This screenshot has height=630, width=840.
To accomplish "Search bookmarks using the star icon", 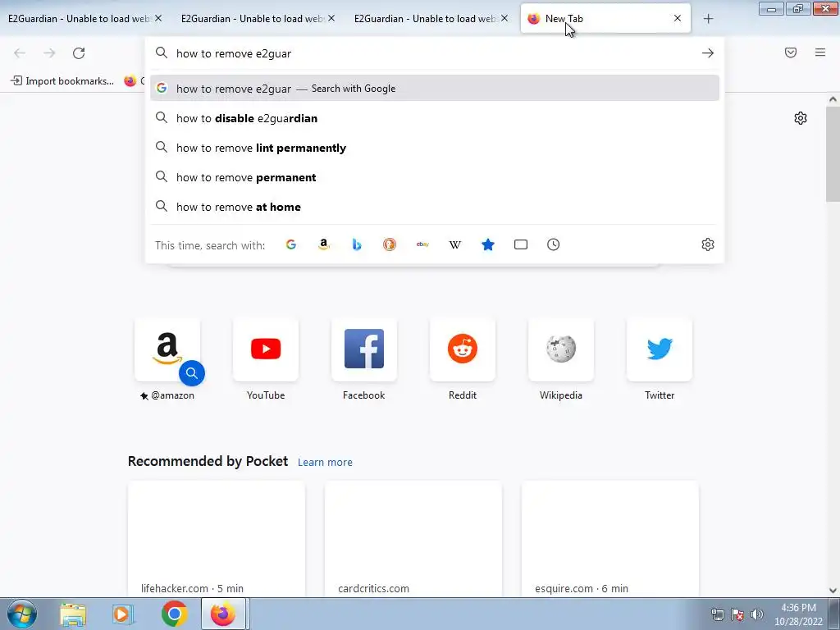I will coord(488,244).
